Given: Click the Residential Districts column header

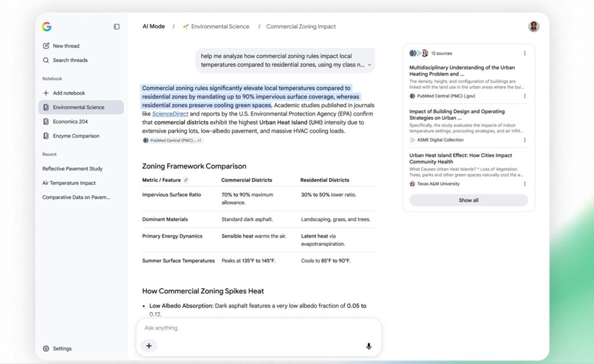Looking at the screenshot, I should pos(325,180).
